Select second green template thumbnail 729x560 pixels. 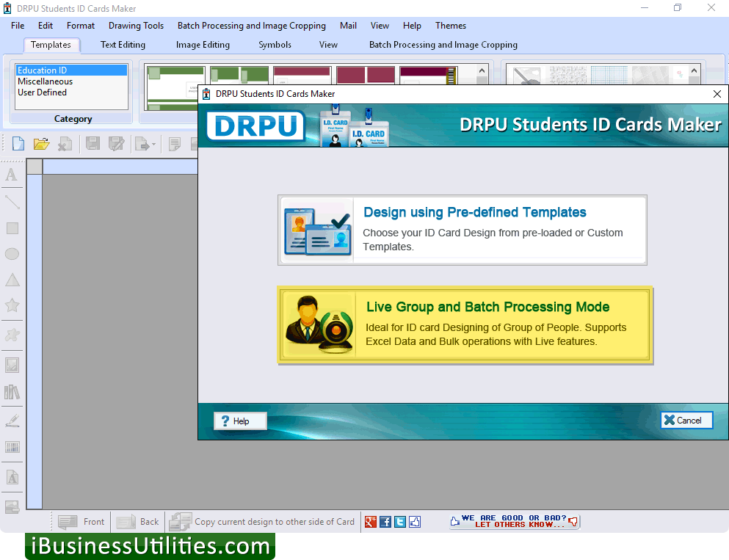239,75
